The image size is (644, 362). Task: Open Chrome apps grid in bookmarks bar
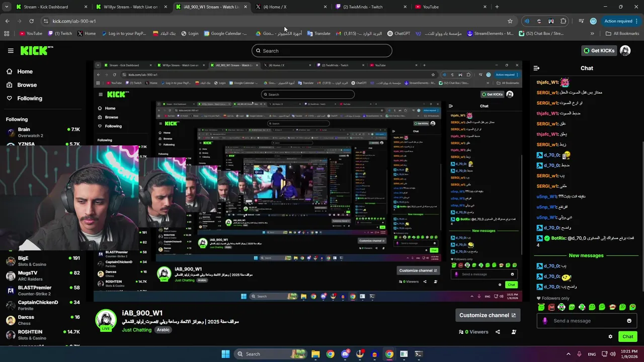(7, 34)
